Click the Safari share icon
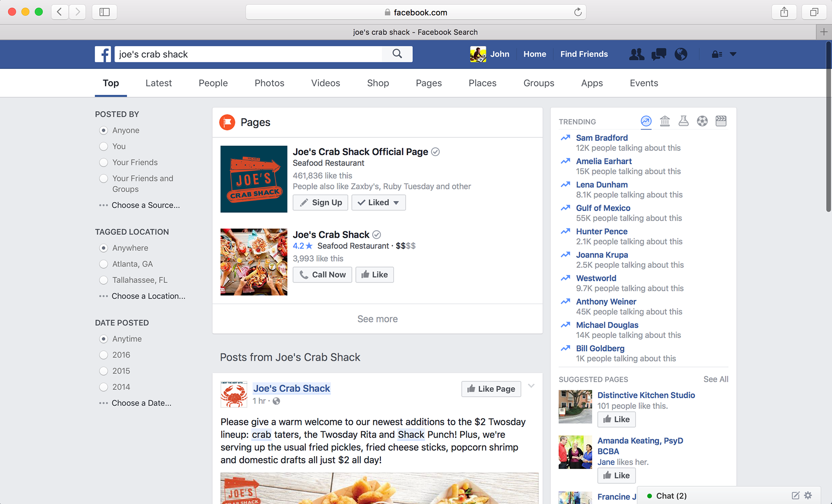832x504 pixels. (x=784, y=12)
